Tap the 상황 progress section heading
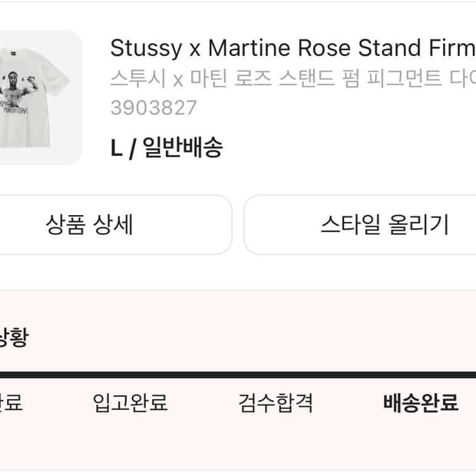This screenshot has height=476, width=476. pyautogui.click(x=13, y=338)
